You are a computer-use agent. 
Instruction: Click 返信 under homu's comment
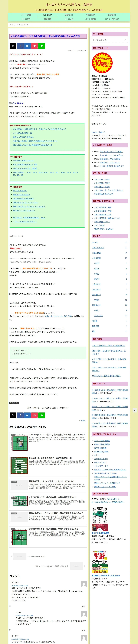[x=84, y=630]
